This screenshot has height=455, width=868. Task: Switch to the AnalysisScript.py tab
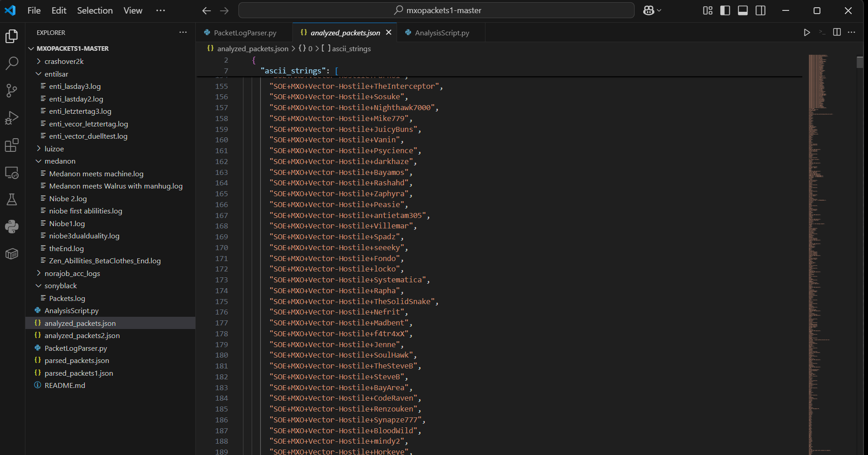pyautogui.click(x=441, y=33)
